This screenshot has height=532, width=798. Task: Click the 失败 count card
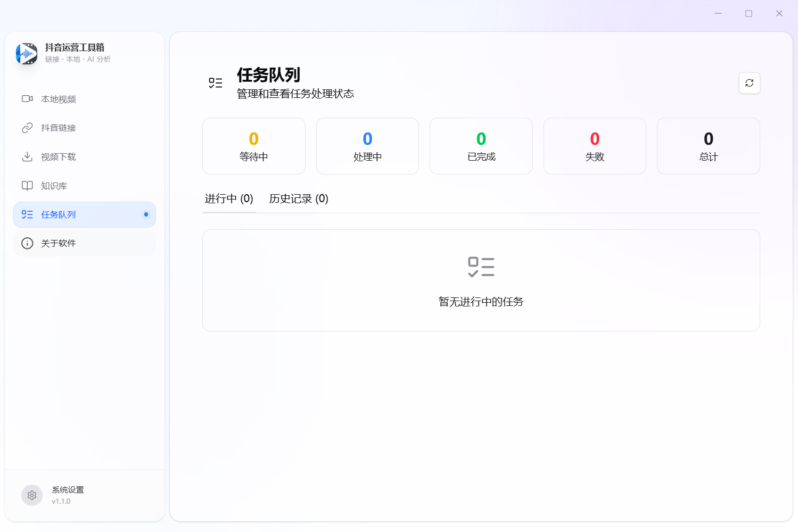[x=595, y=146]
